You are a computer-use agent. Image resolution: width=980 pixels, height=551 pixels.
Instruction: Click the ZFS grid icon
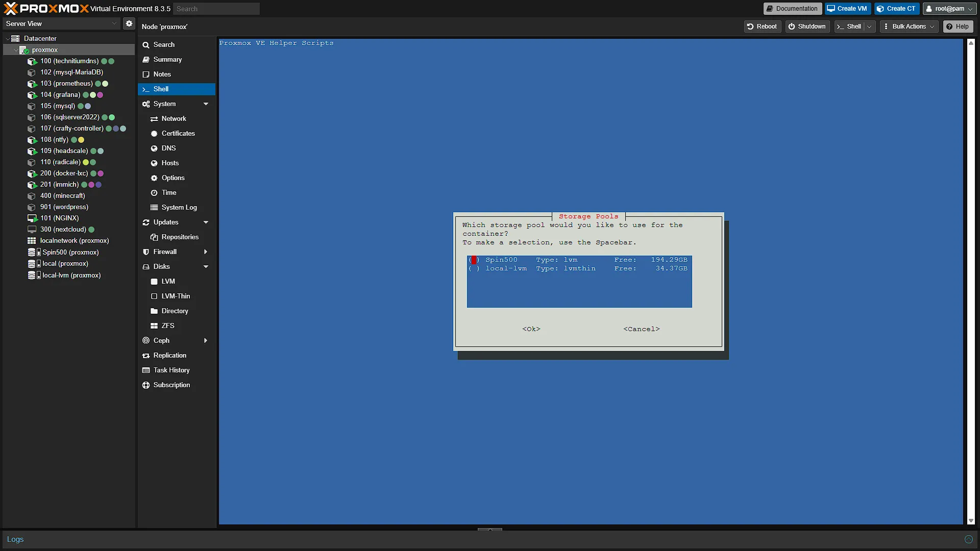(x=154, y=326)
